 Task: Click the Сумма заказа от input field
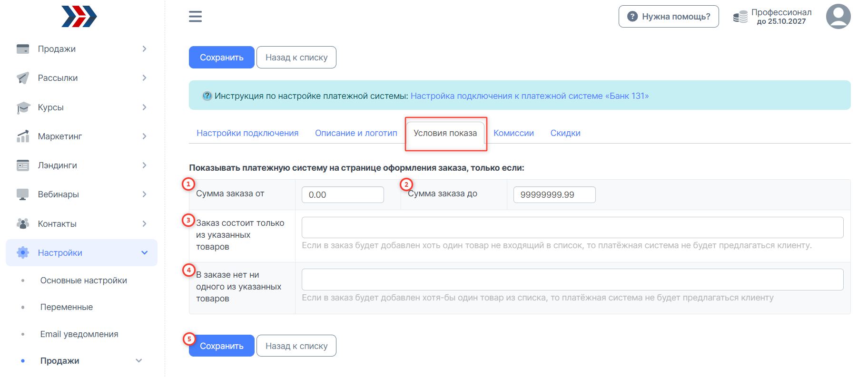point(343,195)
